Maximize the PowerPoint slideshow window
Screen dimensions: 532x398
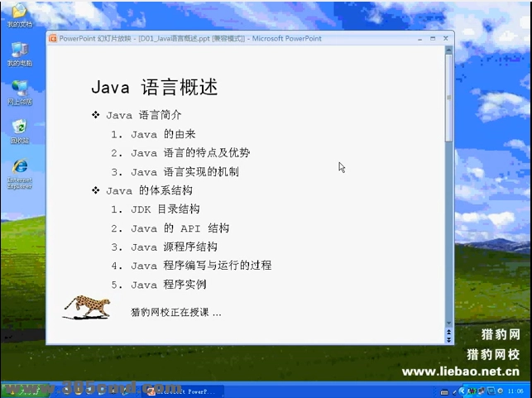point(433,39)
